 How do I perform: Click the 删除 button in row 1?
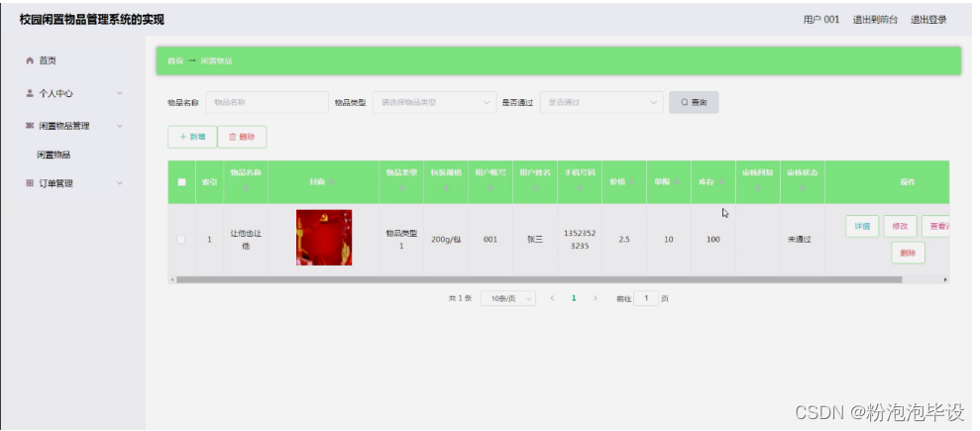tap(908, 253)
